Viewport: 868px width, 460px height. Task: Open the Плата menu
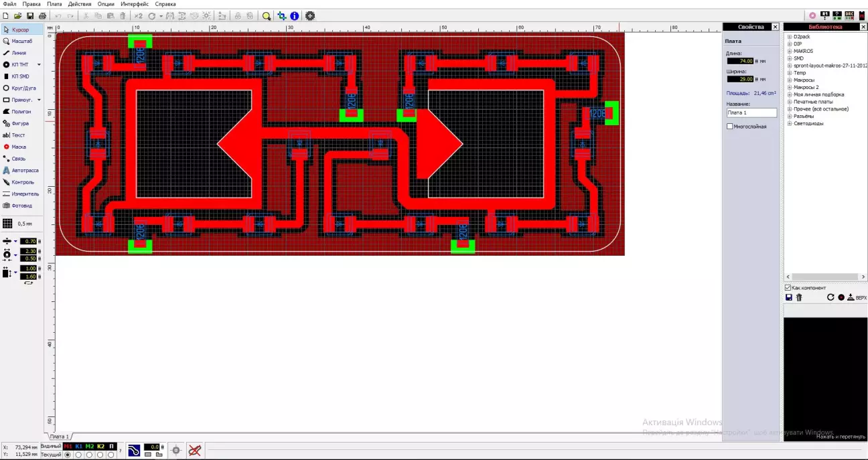(x=54, y=4)
